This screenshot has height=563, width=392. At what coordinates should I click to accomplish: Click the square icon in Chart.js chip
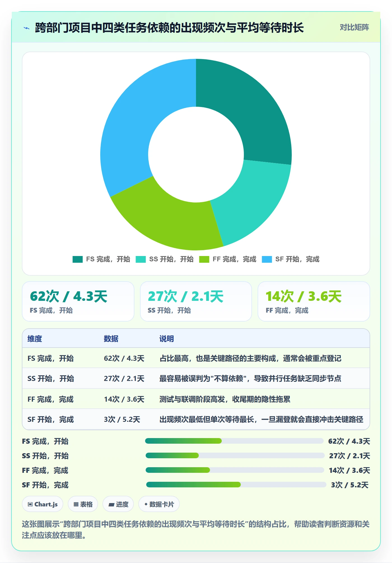click(30, 504)
